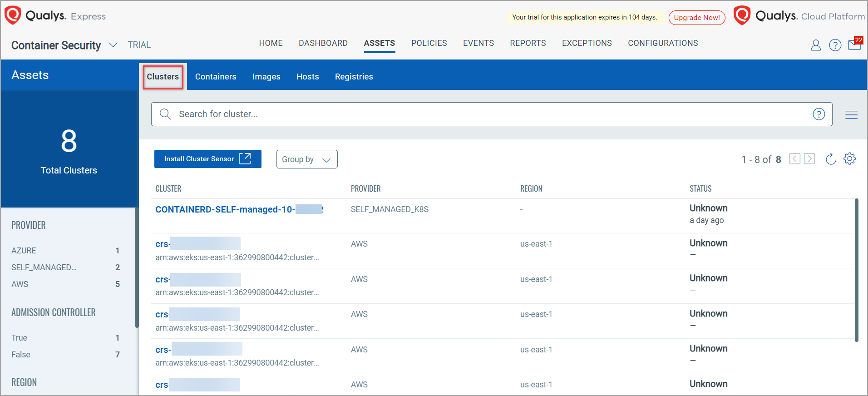Open the user profile icon
Screen dimensions: 868x396
pos(815,45)
